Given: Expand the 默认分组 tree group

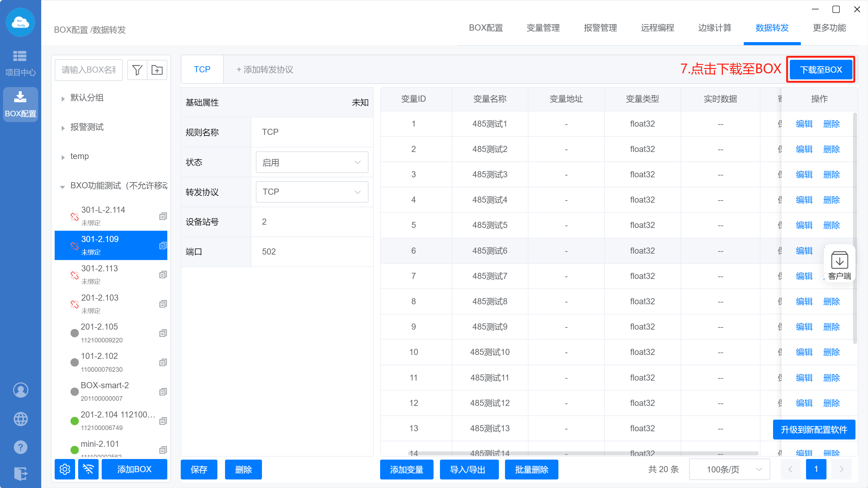Looking at the screenshot, I should click(x=63, y=99).
